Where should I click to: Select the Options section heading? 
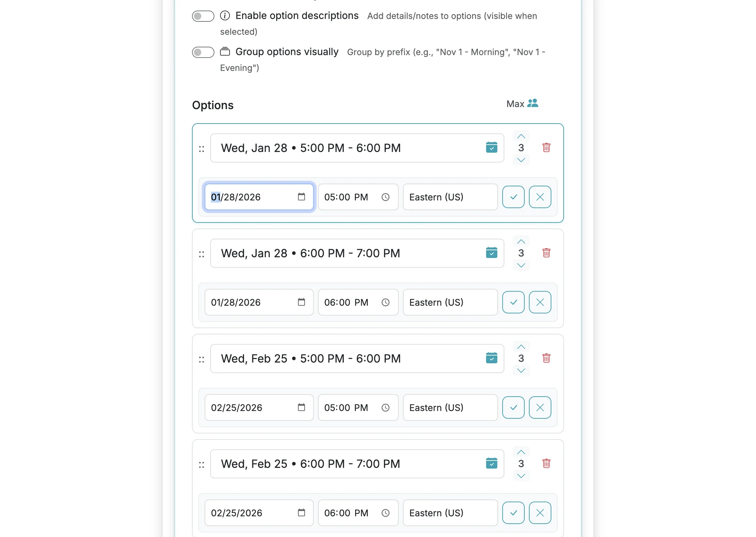(x=213, y=105)
